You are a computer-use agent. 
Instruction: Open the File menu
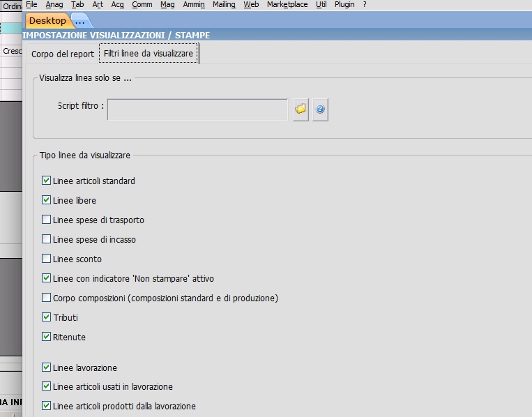coord(31,4)
